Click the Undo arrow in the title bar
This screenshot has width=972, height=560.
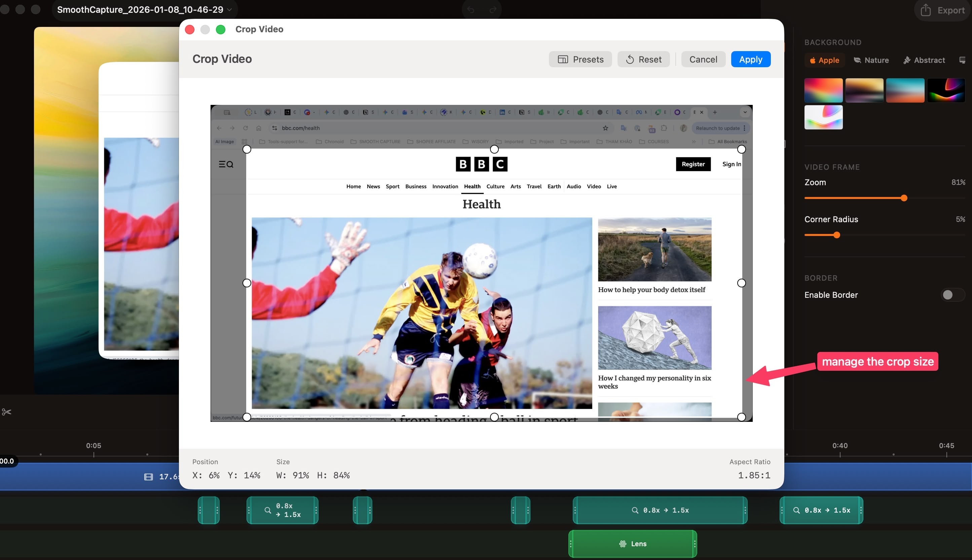[471, 10]
